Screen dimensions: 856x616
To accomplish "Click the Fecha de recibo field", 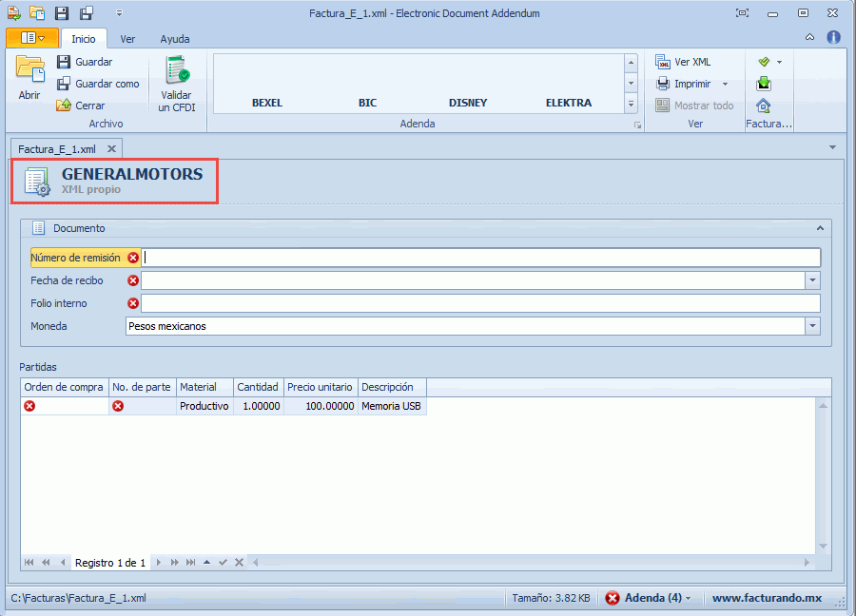I will click(473, 280).
